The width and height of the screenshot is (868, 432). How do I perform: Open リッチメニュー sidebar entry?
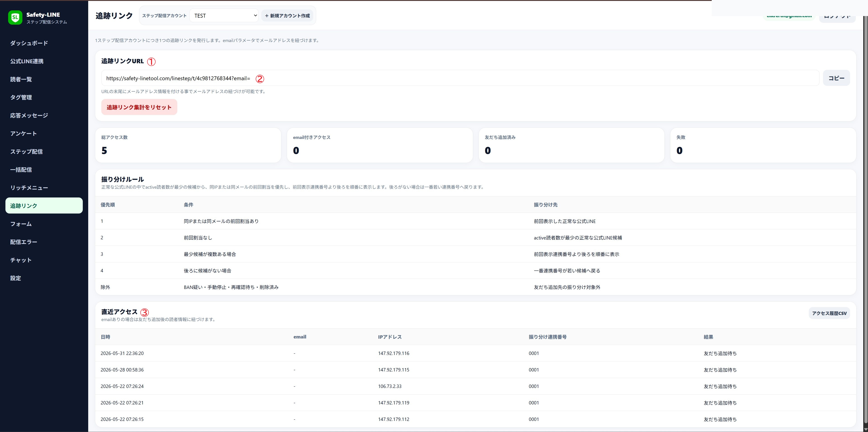[x=44, y=188]
